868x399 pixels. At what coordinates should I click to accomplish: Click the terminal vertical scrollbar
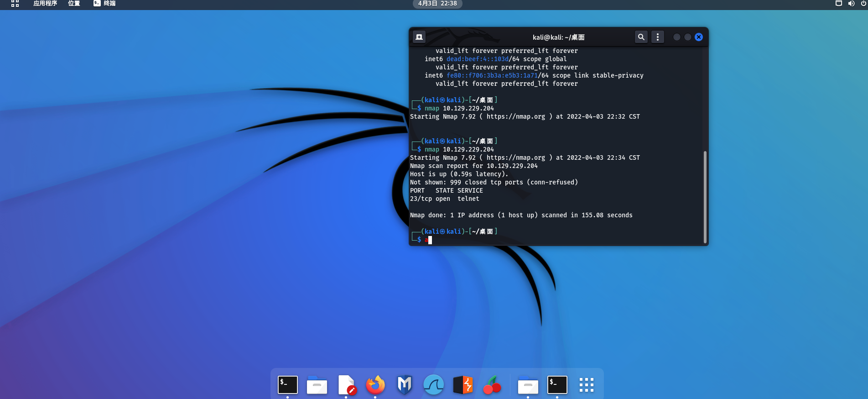705,197
